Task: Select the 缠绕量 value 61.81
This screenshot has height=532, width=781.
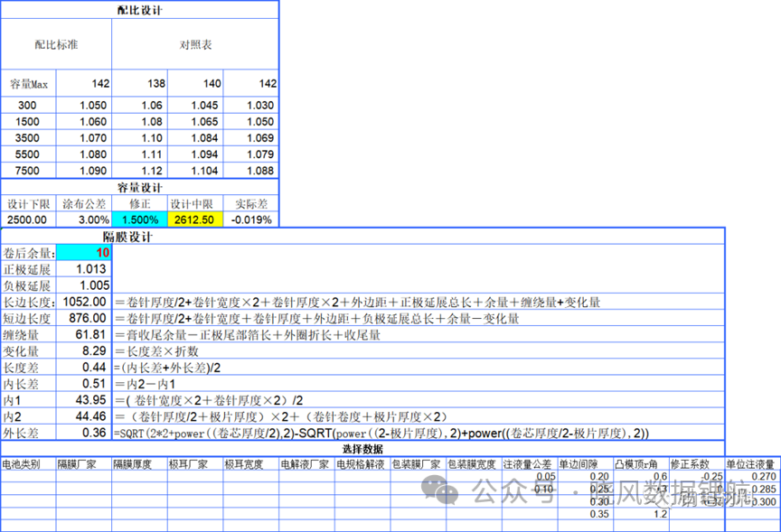Action: pyautogui.click(x=84, y=335)
